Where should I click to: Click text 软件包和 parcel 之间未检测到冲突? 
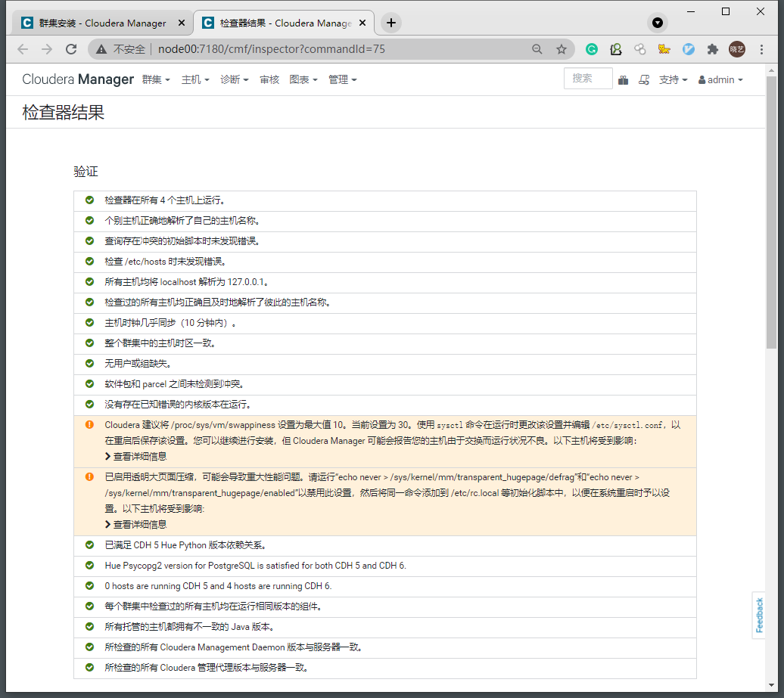click(175, 383)
